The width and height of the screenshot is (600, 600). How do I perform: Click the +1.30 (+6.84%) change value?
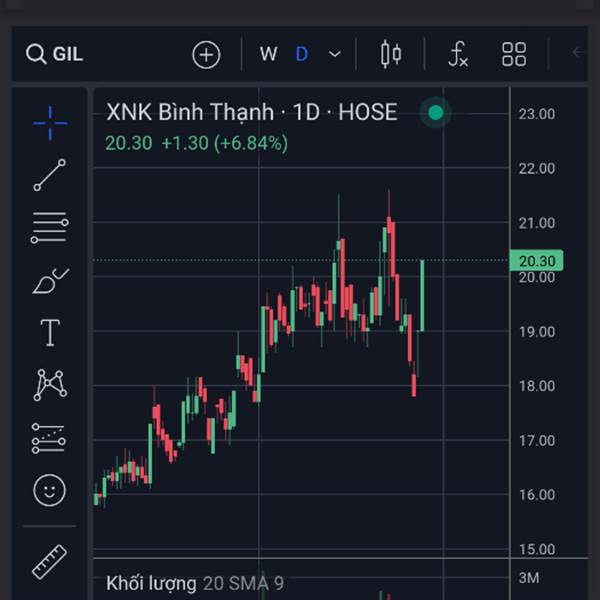tap(225, 143)
